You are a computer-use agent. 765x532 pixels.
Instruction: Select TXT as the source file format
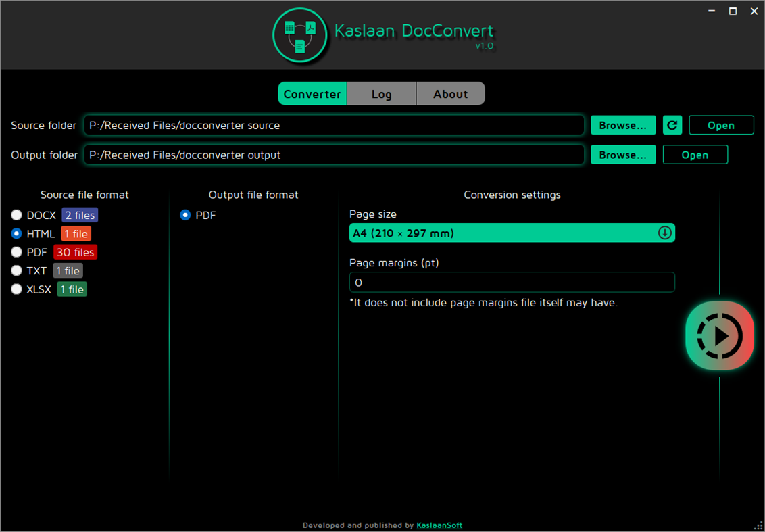[x=16, y=270]
